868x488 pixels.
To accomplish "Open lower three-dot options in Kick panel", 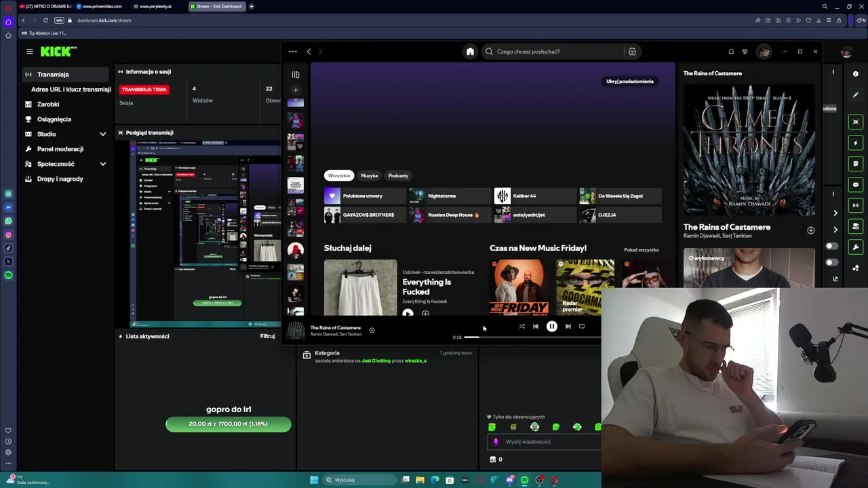I will click(x=833, y=194).
